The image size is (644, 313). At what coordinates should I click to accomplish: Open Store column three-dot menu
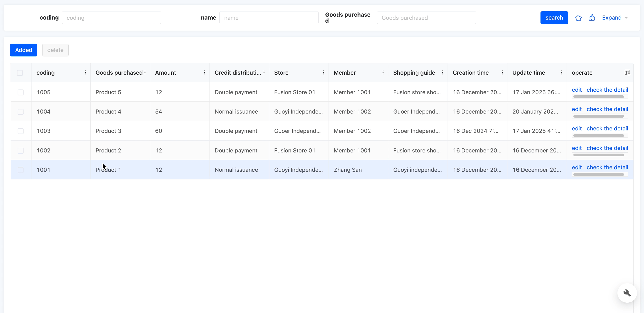click(324, 72)
